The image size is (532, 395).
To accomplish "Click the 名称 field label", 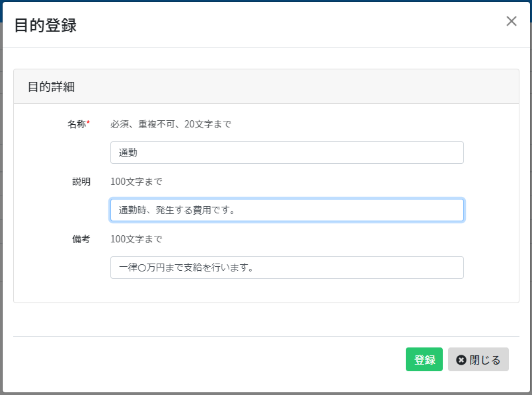I will coord(77,124).
